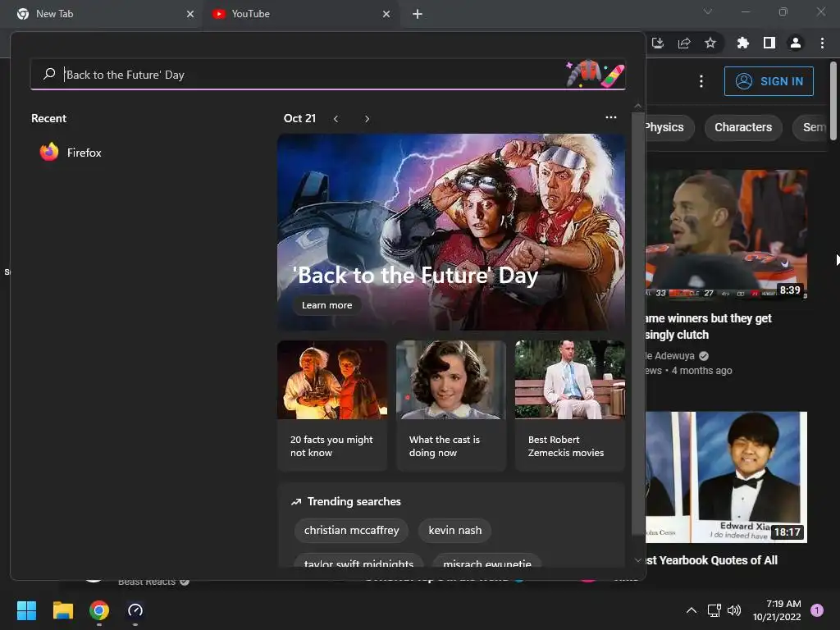Click the Chrome icon on the taskbar
Viewport: 840px width, 630px height.
click(99, 610)
